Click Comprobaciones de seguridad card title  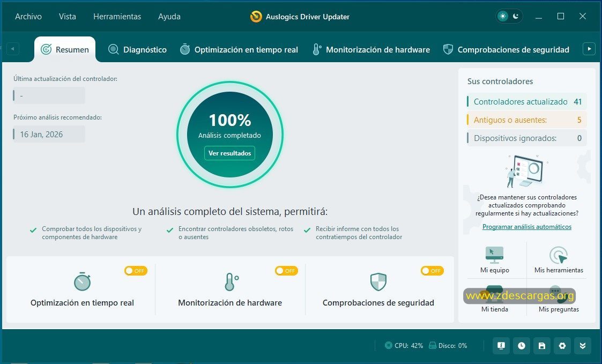click(378, 302)
